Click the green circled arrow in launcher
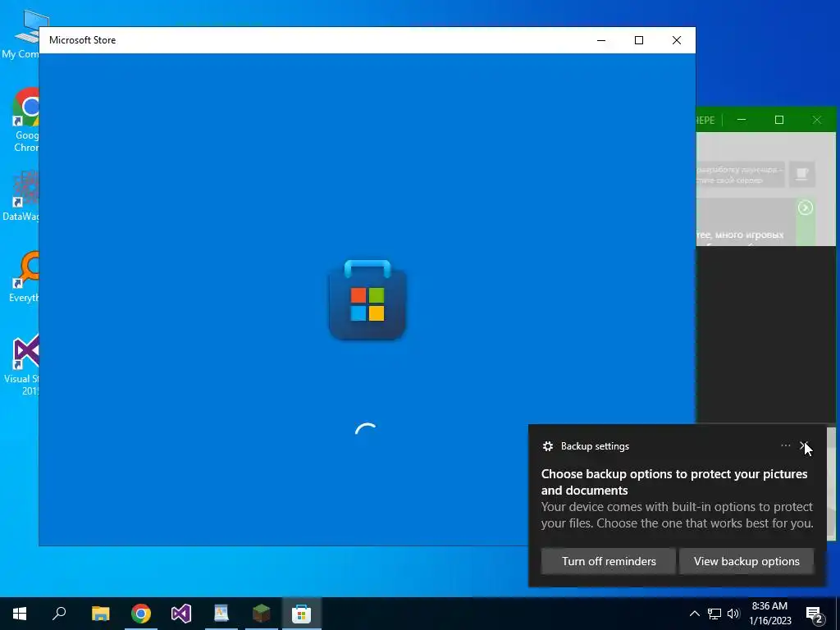Screen dimensions: 840x630 [x=806, y=208]
